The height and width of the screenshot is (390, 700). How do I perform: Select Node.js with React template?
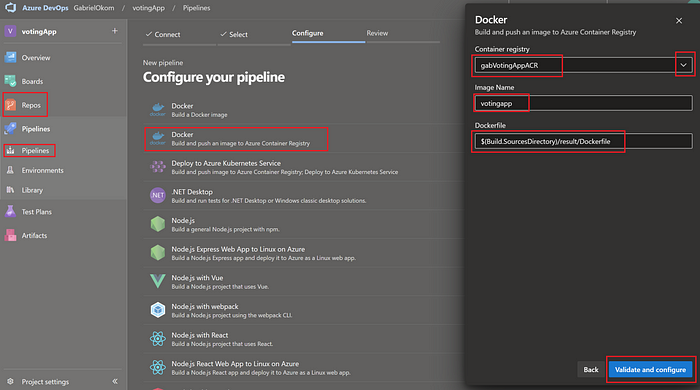[304, 339]
